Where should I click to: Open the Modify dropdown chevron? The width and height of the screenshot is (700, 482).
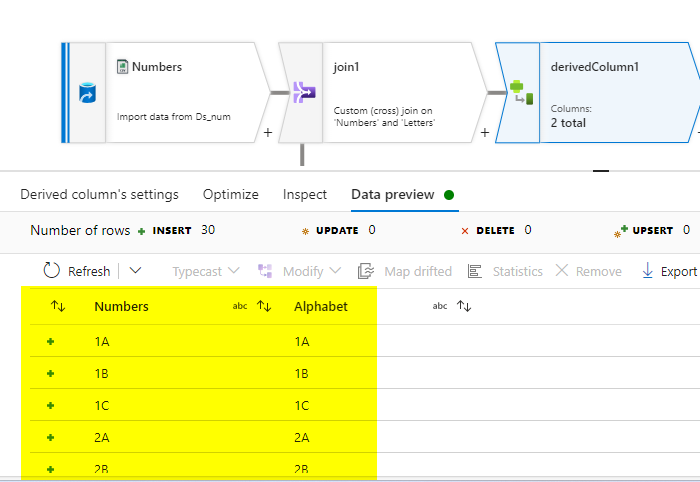(x=335, y=270)
